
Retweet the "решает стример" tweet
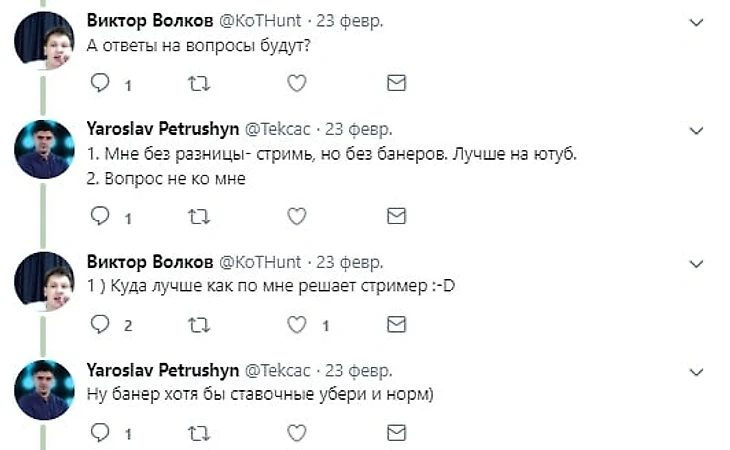(199, 324)
